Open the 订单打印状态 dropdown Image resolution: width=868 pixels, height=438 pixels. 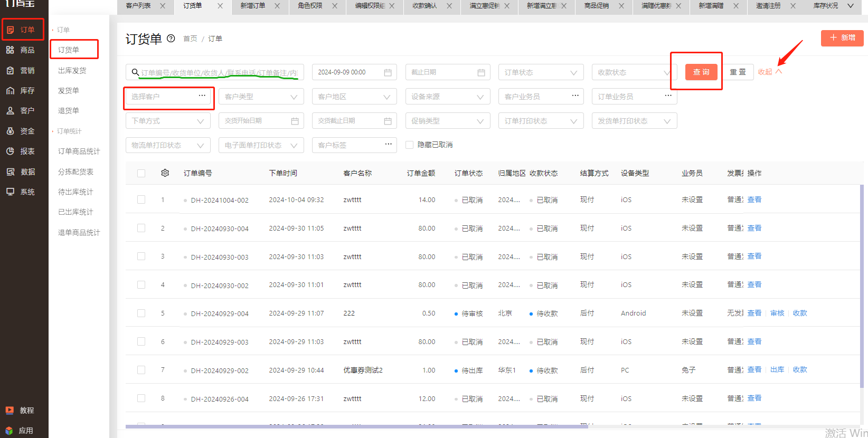(x=541, y=121)
